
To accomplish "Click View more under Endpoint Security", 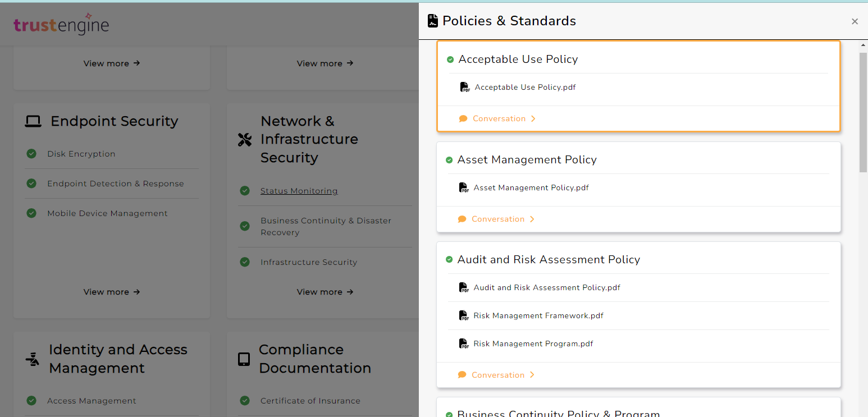I will 112,292.
